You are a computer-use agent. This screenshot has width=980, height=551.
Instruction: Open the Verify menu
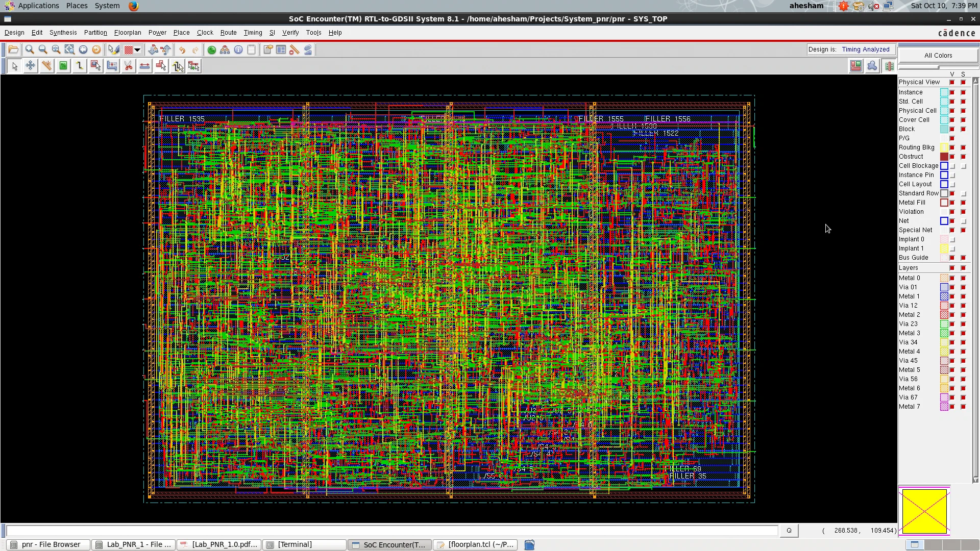[x=290, y=33]
